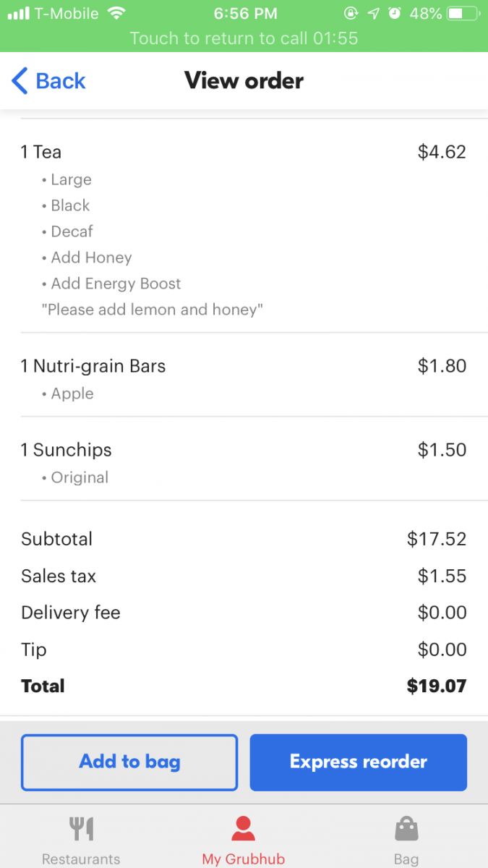
Task: Tap the alarm clock status icon
Action: (x=394, y=14)
